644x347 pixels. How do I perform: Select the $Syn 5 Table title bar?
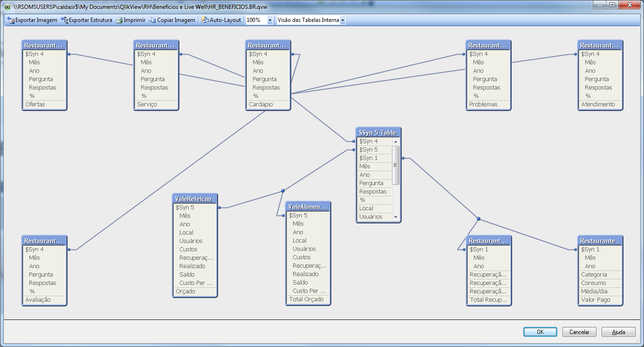(x=377, y=132)
